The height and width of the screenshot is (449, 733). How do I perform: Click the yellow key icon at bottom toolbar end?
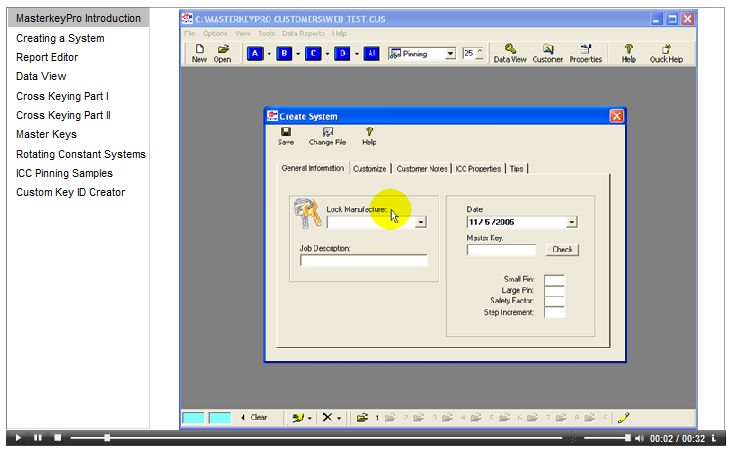pyautogui.click(x=624, y=418)
